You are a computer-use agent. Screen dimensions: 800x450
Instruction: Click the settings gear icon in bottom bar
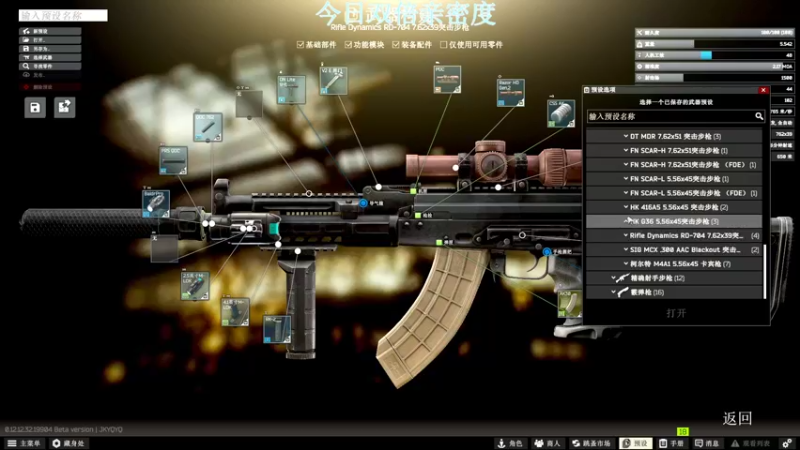787,443
